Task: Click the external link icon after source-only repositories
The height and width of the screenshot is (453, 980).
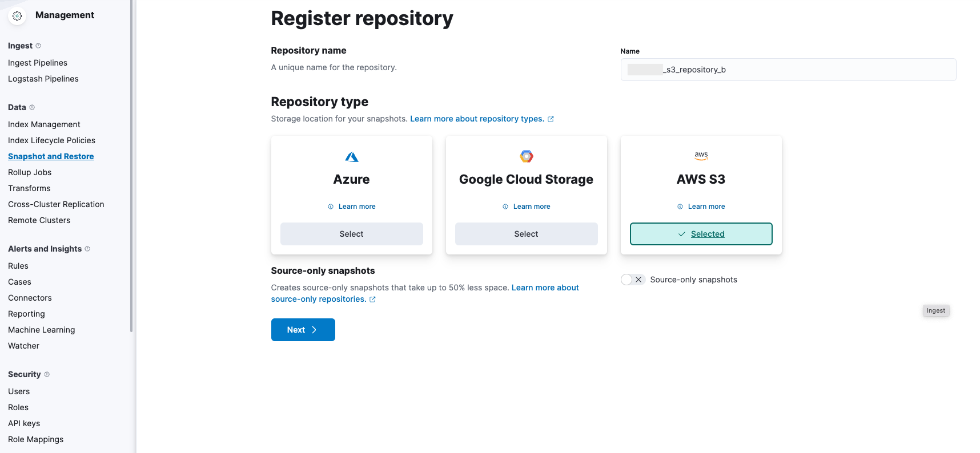Action: [x=372, y=300]
